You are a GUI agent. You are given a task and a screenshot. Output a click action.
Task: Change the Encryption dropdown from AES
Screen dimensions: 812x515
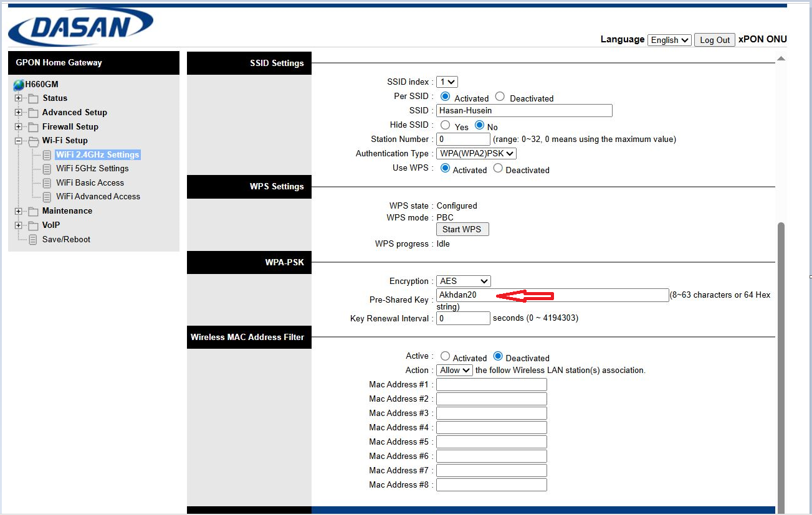pos(463,281)
